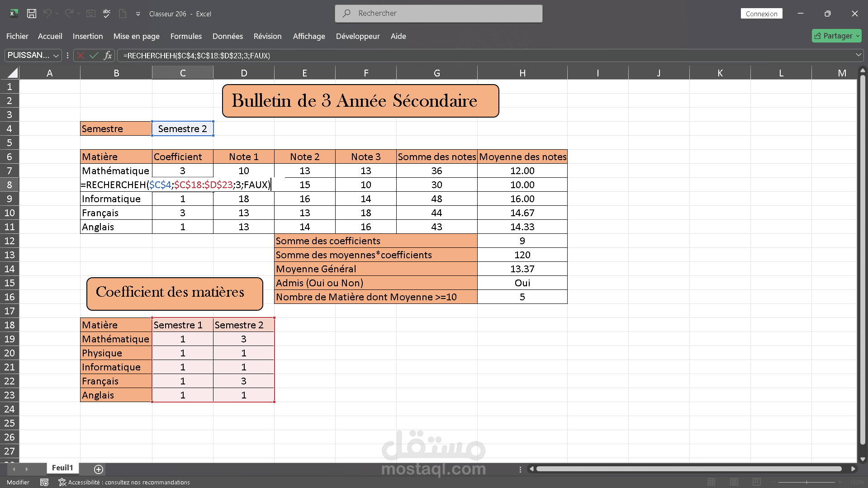Expand the redo history dropdown arrow
The image size is (868, 488).
pyautogui.click(x=79, y=14)
